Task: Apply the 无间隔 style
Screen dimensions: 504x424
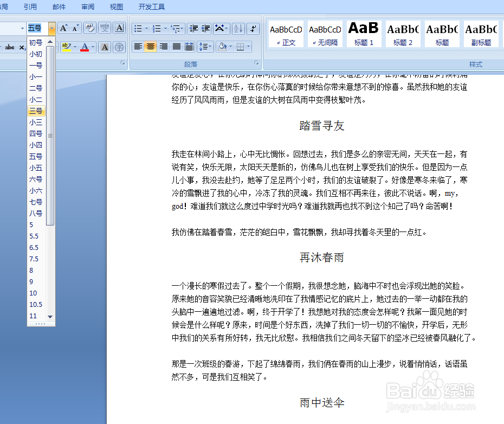Action: (325, 34)
